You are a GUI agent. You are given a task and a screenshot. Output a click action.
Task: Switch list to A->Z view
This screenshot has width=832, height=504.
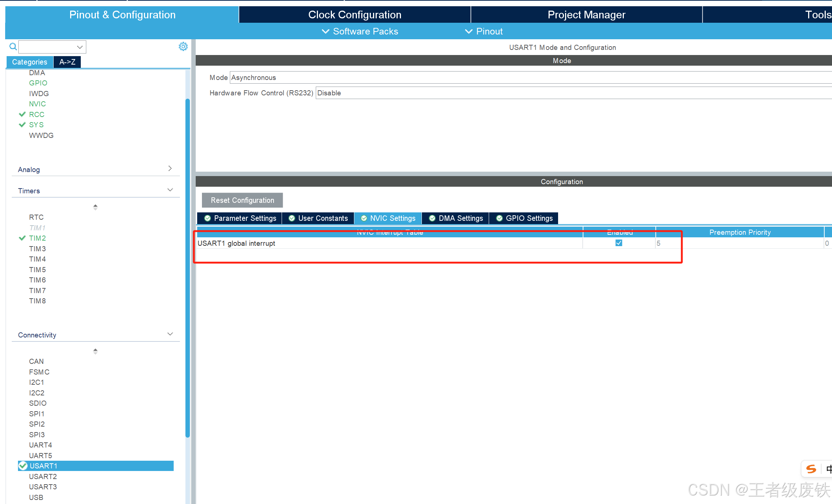[67, 62]
